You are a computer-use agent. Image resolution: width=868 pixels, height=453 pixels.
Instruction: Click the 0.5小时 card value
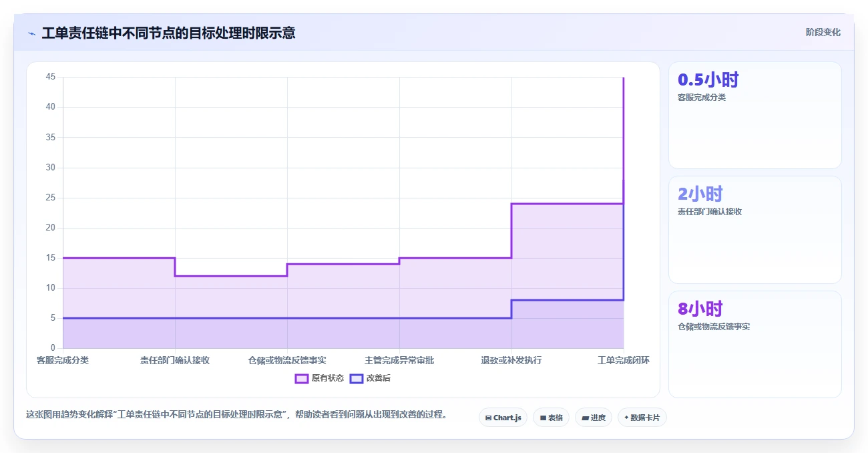click(708, 80)
